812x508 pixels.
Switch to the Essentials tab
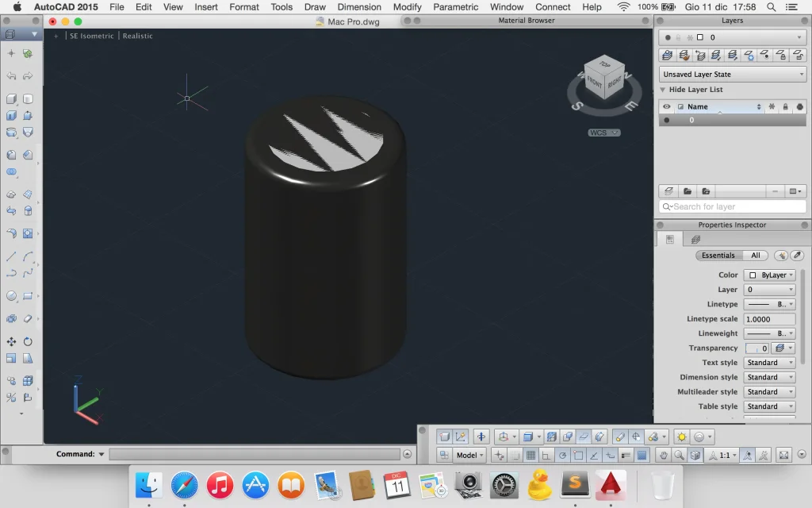click(718, 256)
